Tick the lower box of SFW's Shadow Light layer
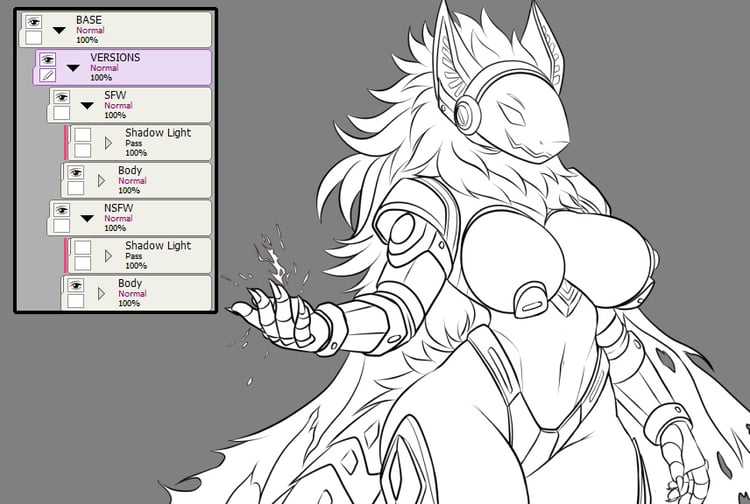750x504 pixels. (83, 151)
